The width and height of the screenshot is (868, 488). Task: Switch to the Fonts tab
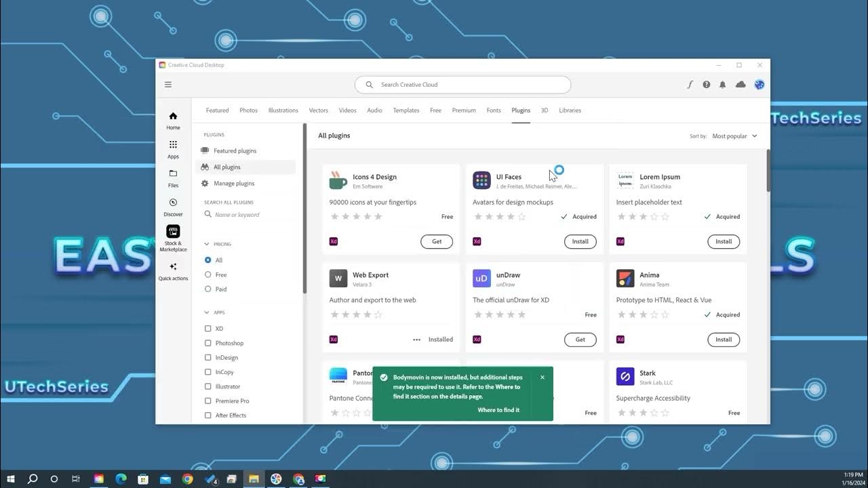(x=494, y=110)
